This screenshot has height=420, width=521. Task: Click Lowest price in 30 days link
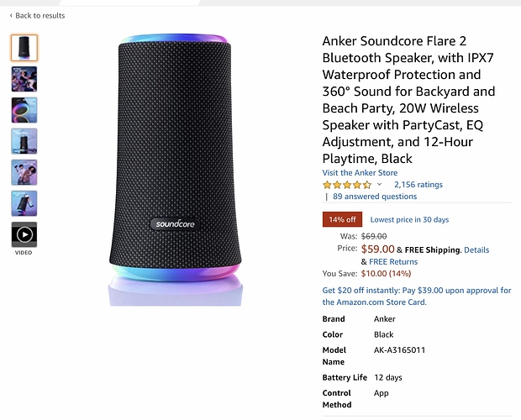click(409, 220)
